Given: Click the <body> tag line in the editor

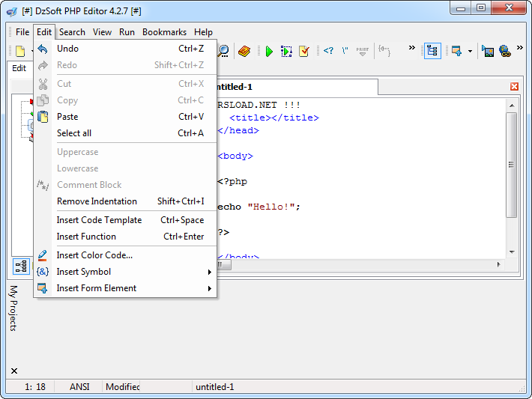Looking at the screenshot, I should [235, 156].
